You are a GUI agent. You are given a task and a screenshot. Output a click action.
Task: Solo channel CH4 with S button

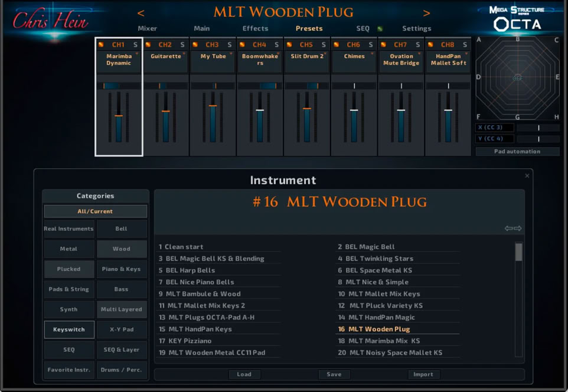tap(276, 44)
